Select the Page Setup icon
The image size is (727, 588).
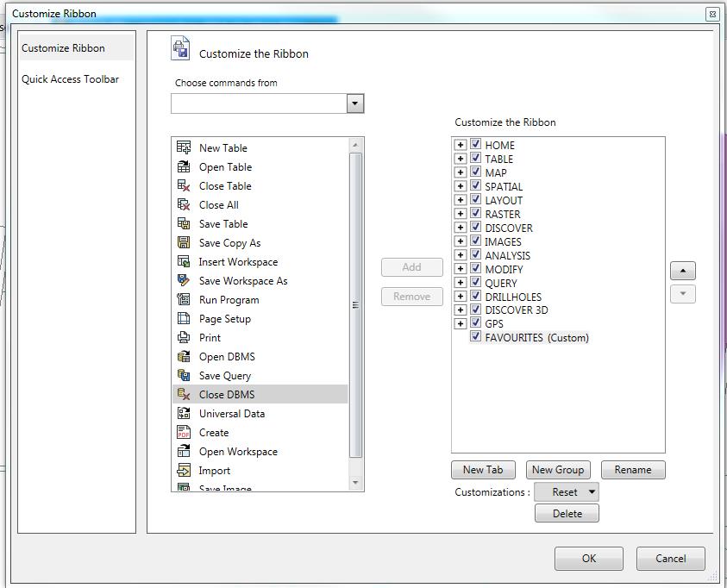[x=184, y=318]
